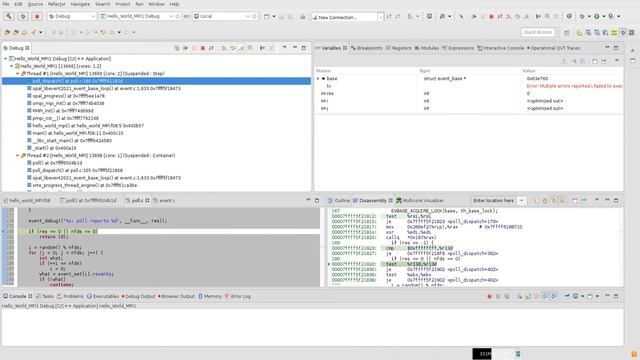This screenshot has height=360, width=640.
Task: Click the Quick Access search field
Action: pos(538,32)
